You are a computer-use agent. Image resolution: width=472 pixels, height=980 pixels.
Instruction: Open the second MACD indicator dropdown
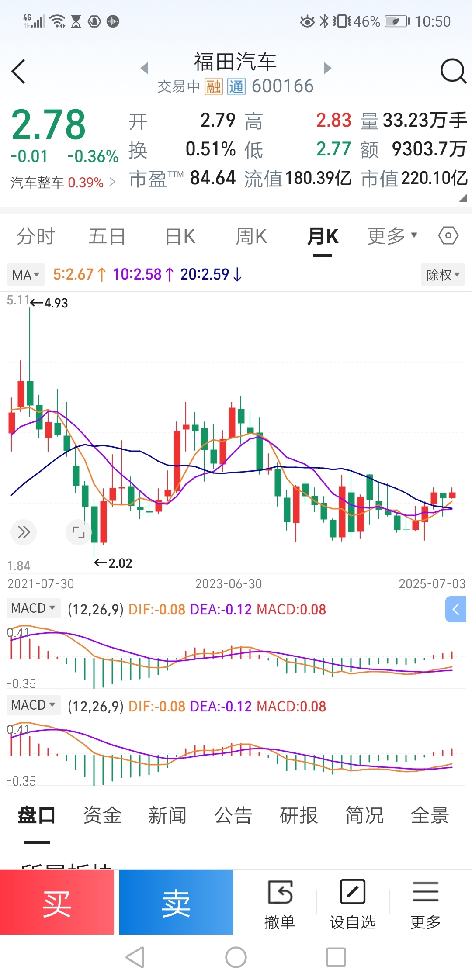(x=33, y=705)
